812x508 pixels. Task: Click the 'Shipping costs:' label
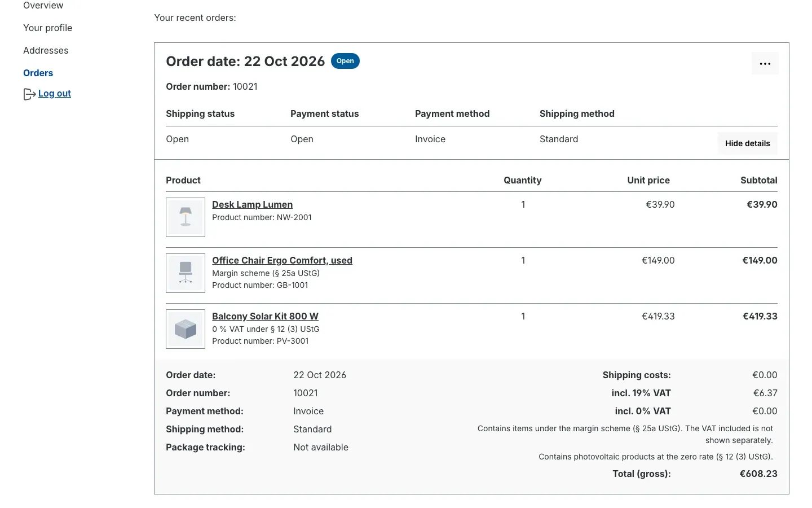637,375
